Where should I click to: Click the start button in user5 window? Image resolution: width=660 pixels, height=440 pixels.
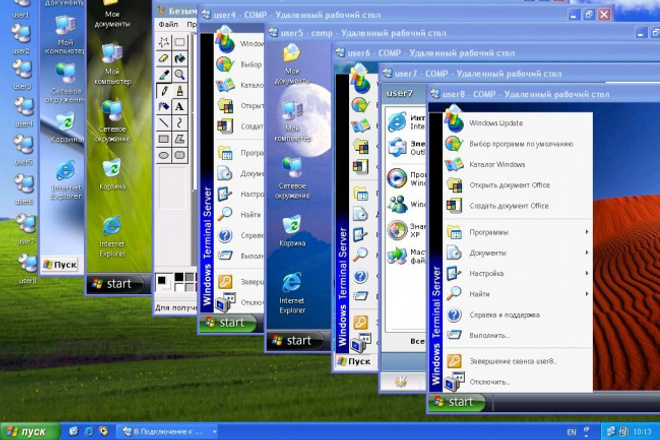click(297, 340)
